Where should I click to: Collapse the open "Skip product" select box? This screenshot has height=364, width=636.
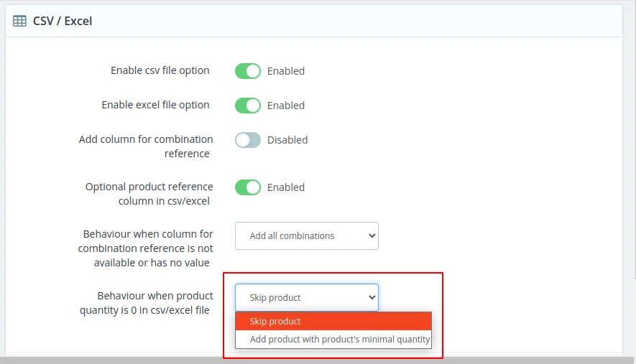pos(306,297)
